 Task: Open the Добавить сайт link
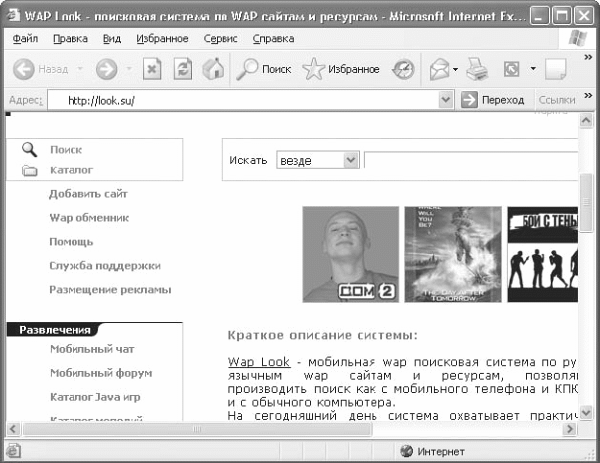(88, 194)
